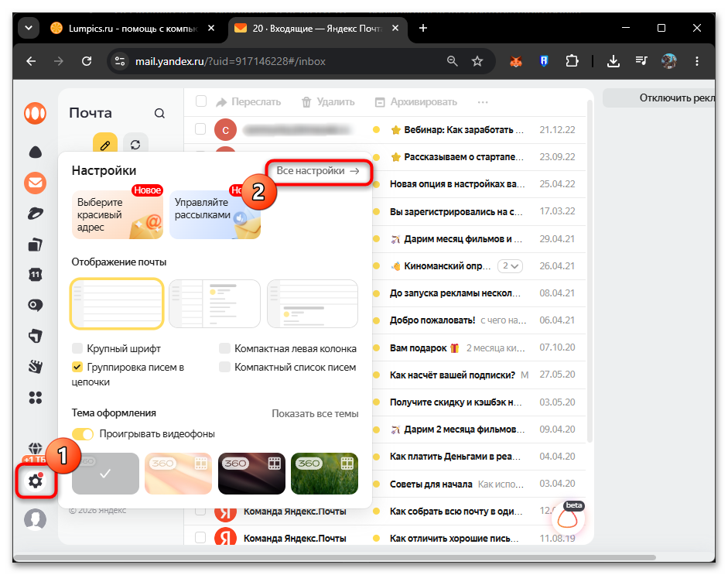Open a new browser tab
This screenshot has width=728, height=575.
pyautogui.click(x=423, y=29)
